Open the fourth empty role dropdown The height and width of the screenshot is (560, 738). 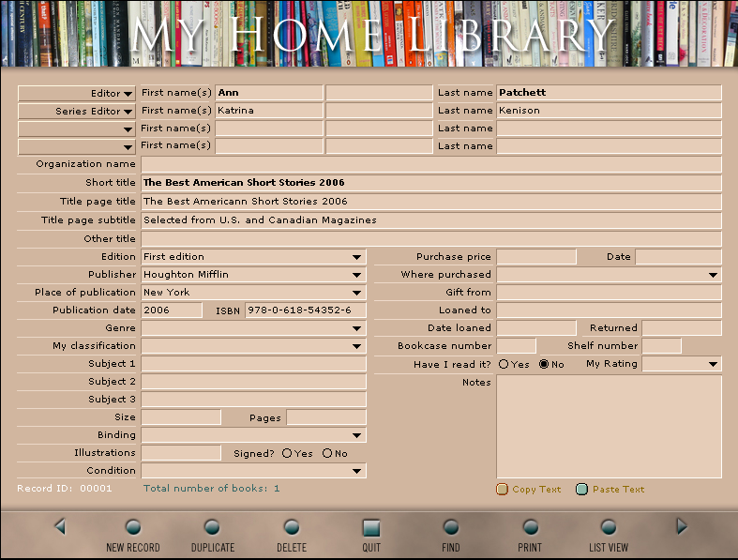coord(77,146)
